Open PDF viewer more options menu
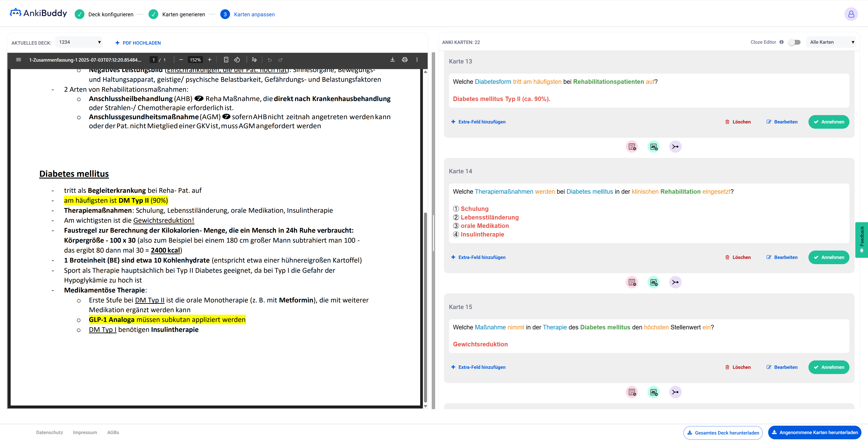This screenshot has height=442, width=868. (417, 60)
